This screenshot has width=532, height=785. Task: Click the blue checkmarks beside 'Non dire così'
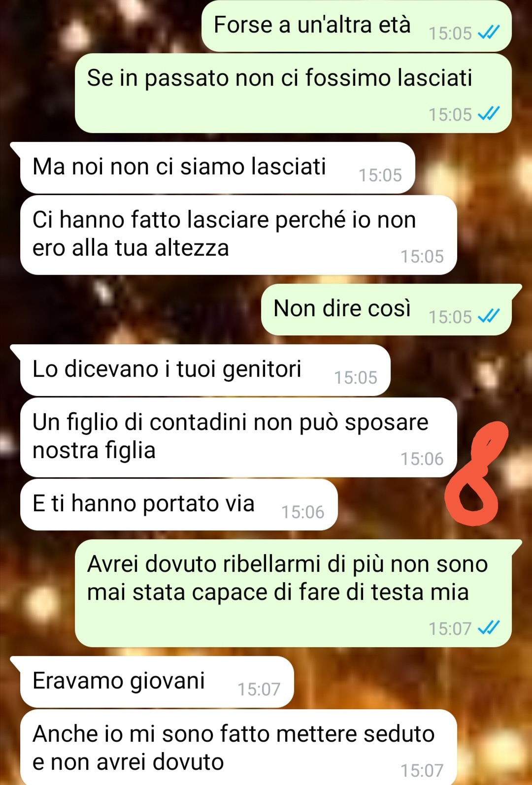489,316
